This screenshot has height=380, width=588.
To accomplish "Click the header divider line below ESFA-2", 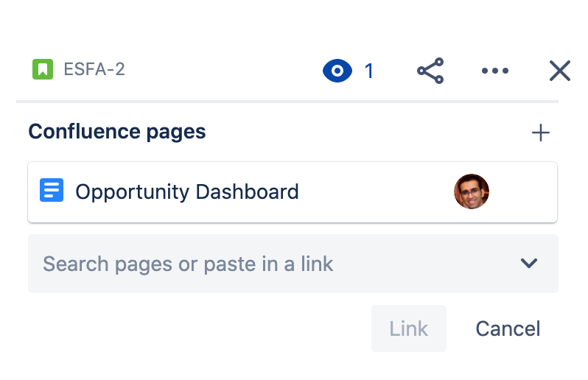I will coord(287,102).
